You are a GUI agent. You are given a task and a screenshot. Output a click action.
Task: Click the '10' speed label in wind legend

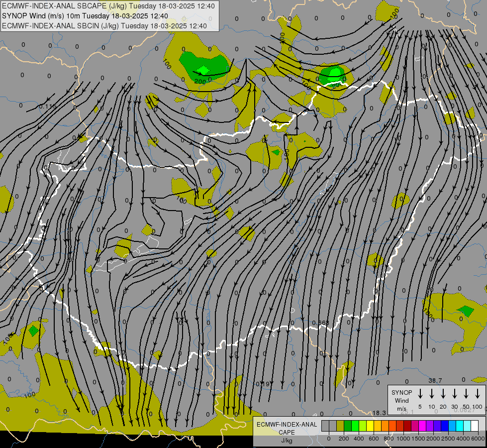tap(431, 407)
